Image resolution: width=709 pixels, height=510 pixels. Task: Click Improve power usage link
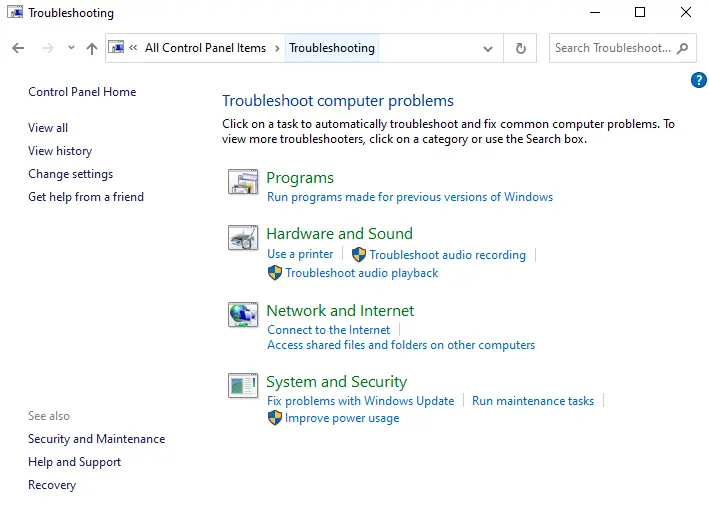[x=342, y=418]
